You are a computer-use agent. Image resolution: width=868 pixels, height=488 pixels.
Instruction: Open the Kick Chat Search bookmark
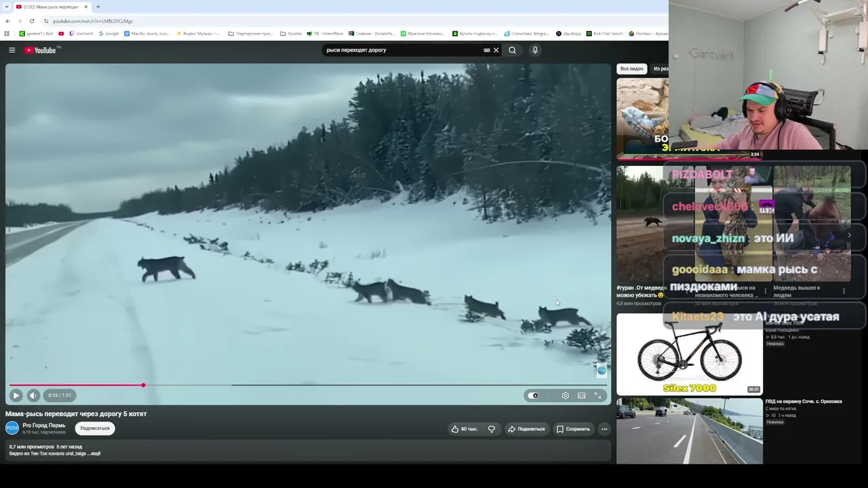tap(604, 33)
